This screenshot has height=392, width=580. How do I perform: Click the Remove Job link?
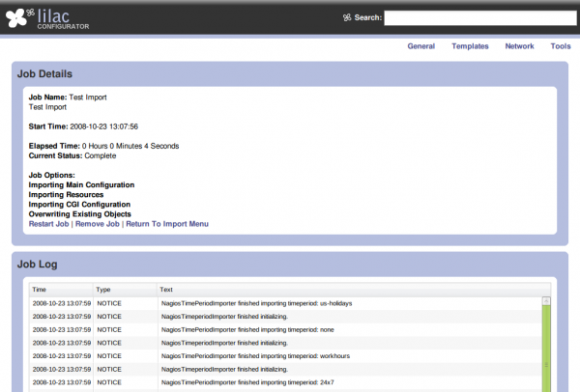click(97, 224)
